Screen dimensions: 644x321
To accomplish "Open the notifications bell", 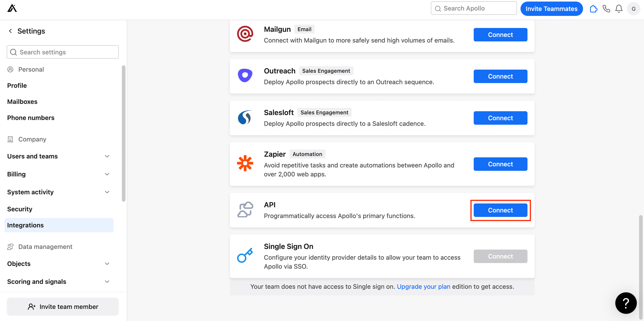I will 619,9.
